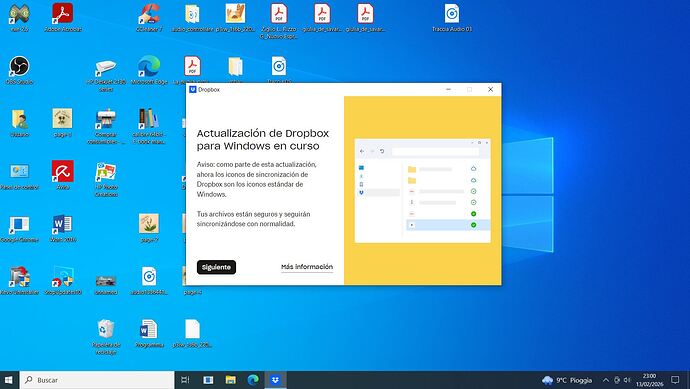Open OBS Studio desktop shortcut
The height and width of the screenshot is (389, 690).
coord(19,70)
